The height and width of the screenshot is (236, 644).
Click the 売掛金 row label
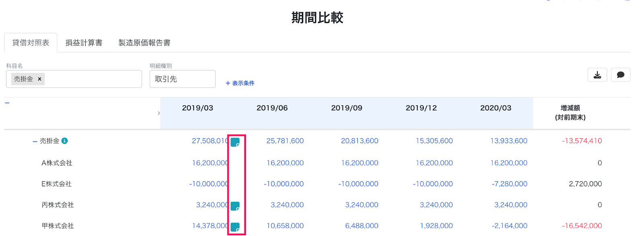50,141
